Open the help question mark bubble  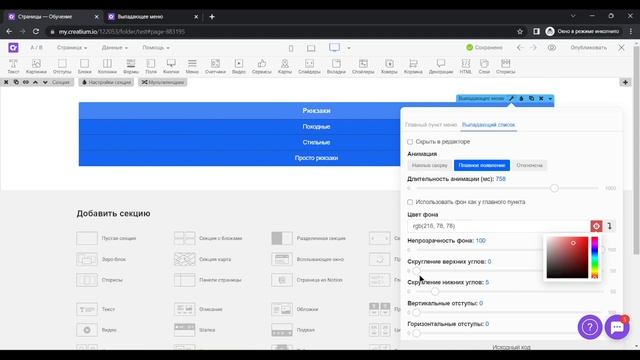(x=590, y=327)
